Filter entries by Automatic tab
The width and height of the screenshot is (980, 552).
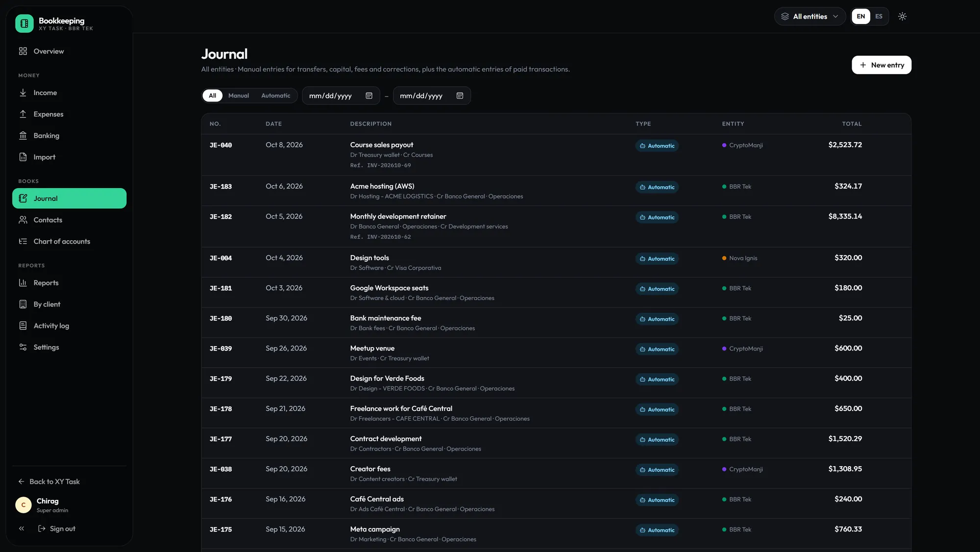pos(275,96)
